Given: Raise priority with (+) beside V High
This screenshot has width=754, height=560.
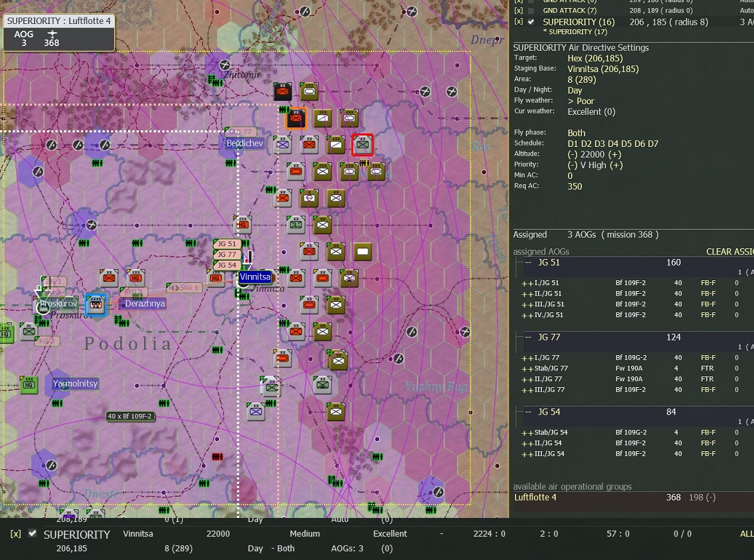Looking at the screenshot, I should click(x=617, y=165).
